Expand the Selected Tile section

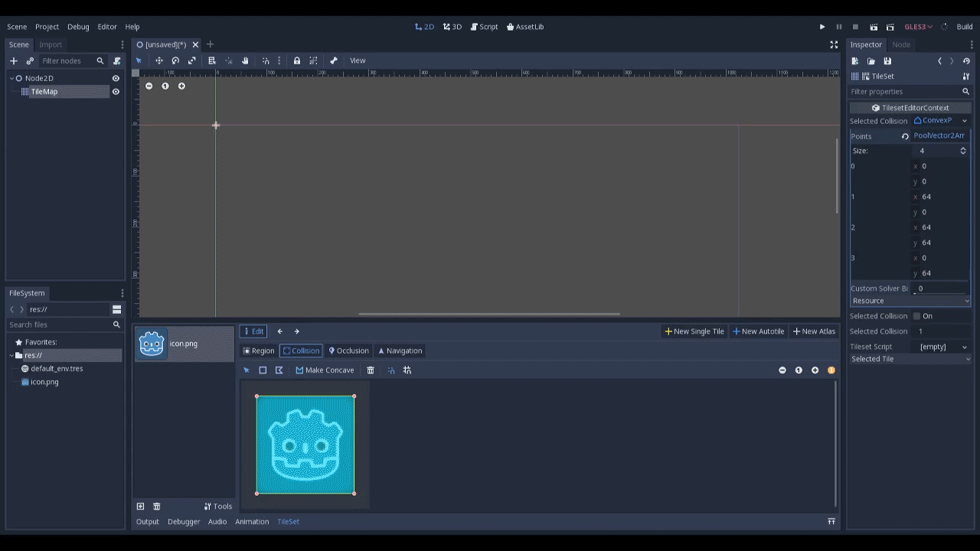tap(910, 359)
